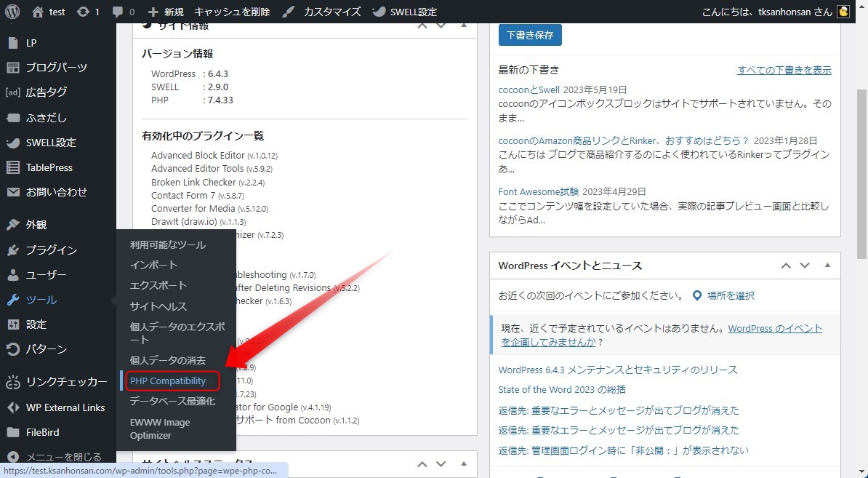Move サイトヘルスステータス panel down
Viewport: 868px width, 478px height.
[x=441, y=464]
